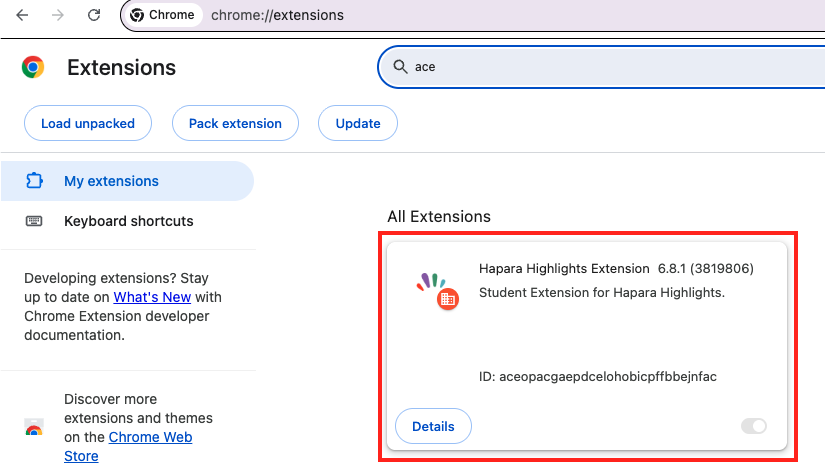Reload the extensions page
This screenshot has height=466, width=825.
point(94,15)
